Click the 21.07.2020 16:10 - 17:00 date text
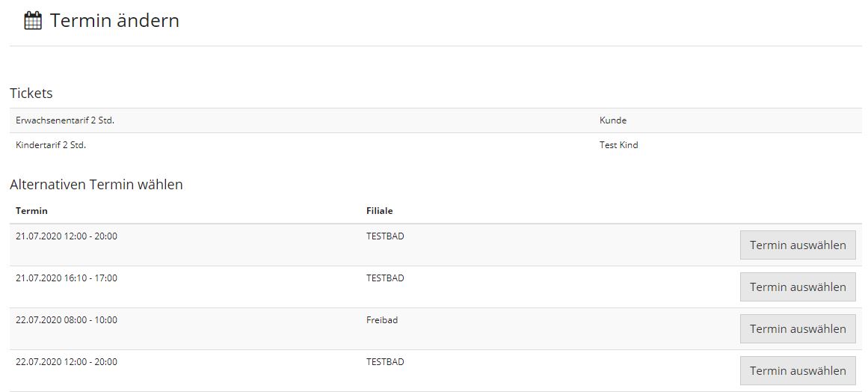 (x=67, y=278)
